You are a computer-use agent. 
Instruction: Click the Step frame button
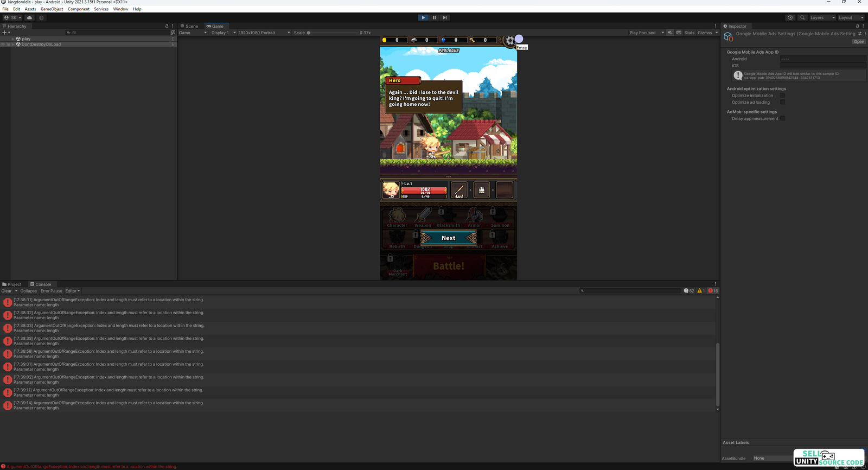[445, 17]
